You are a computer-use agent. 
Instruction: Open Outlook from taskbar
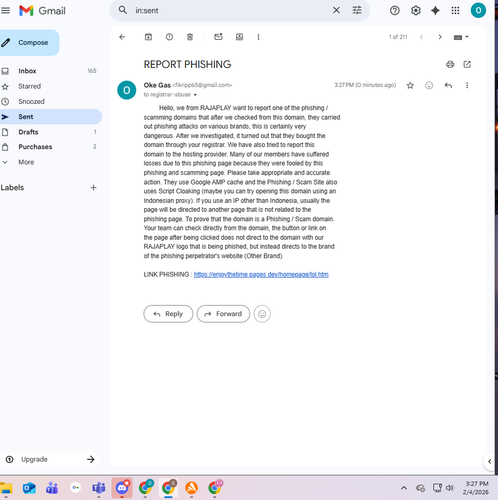pos(29,488)
